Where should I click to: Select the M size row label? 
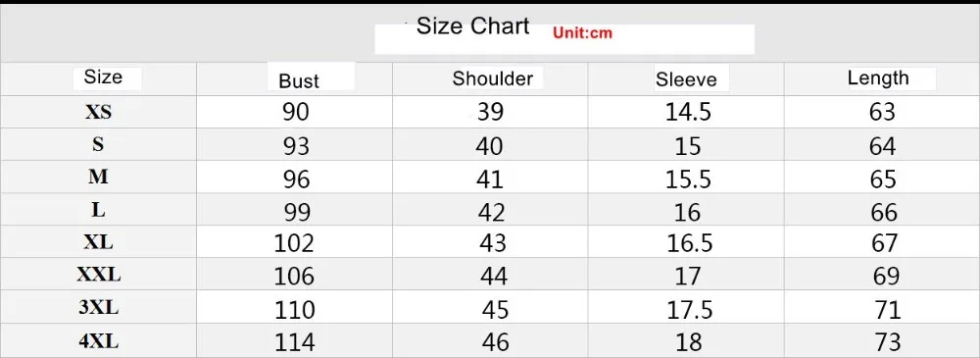coord(98,178)
